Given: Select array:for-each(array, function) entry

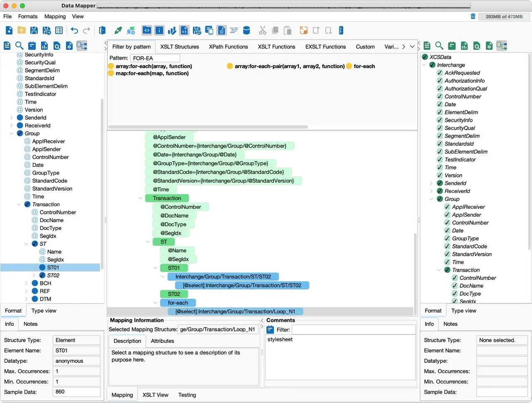Looking at the screenshot, I should click(x=150, y=66).
